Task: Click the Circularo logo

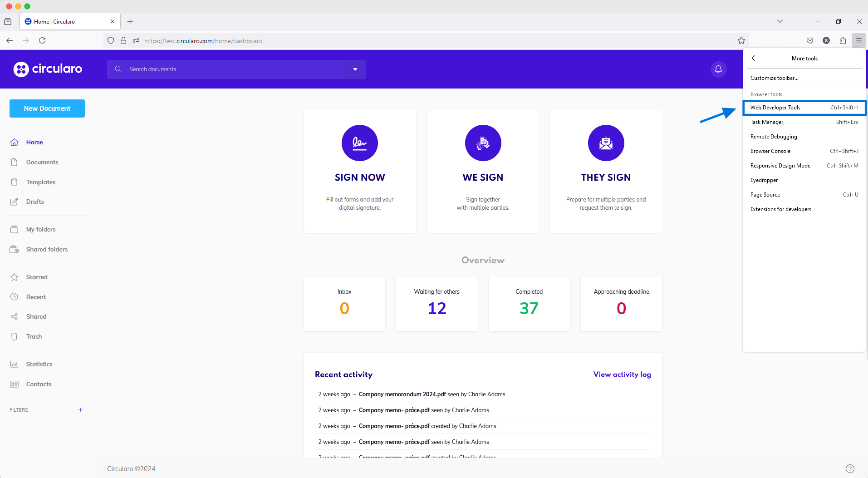Action: [48, 69]
